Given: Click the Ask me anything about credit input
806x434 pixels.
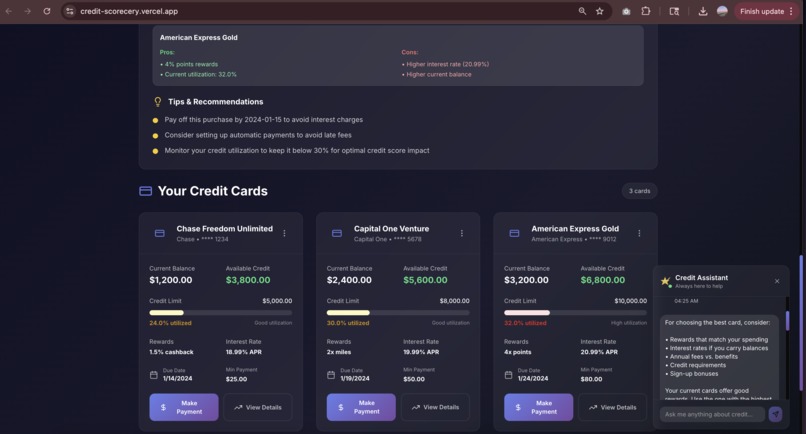Looking at the screenshot, I should click(712, 414).
